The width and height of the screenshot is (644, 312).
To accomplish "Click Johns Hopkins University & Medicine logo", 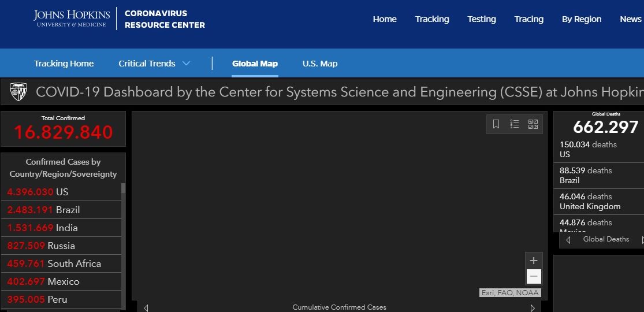I will tap(72, 18).
